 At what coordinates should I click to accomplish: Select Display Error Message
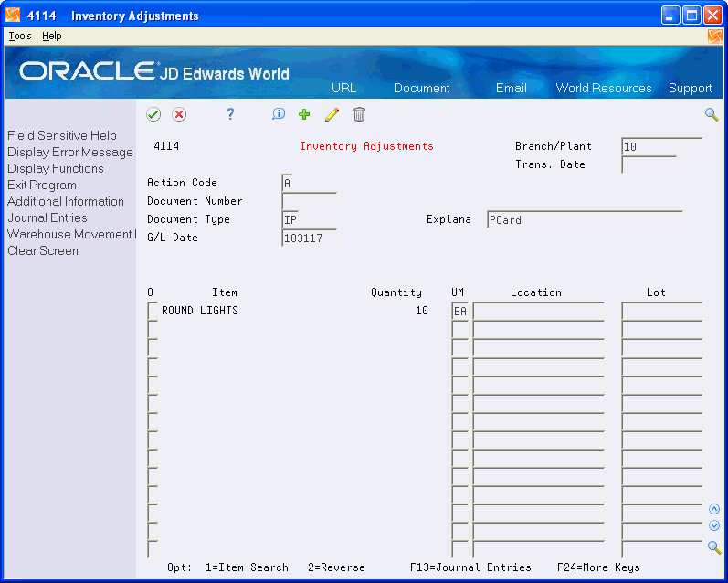(70, 152)
